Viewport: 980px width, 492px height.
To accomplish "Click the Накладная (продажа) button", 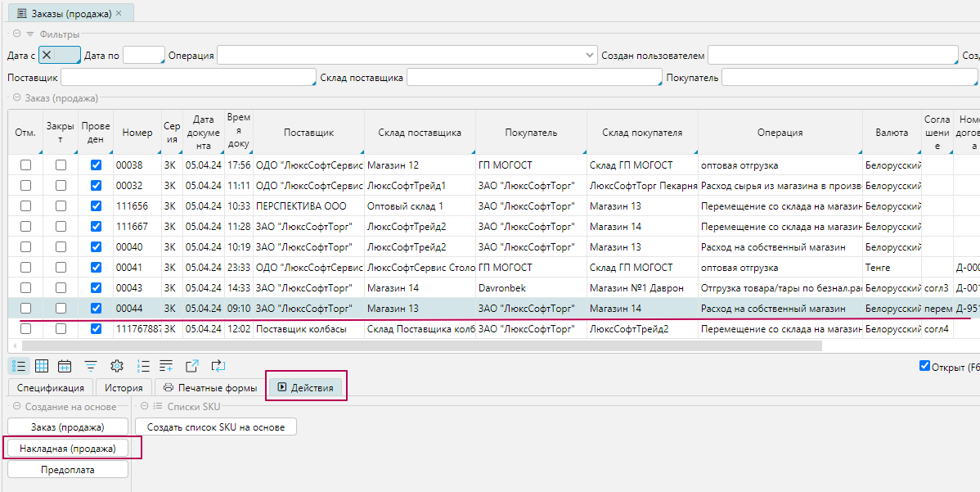I will [68, 449].
